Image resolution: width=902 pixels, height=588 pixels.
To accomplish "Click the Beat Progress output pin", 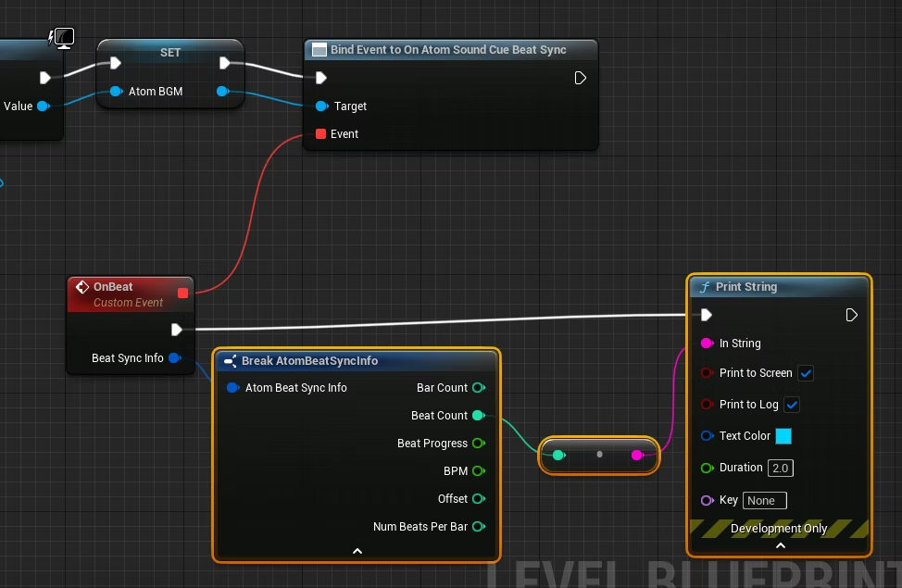I will pos(478,444).
